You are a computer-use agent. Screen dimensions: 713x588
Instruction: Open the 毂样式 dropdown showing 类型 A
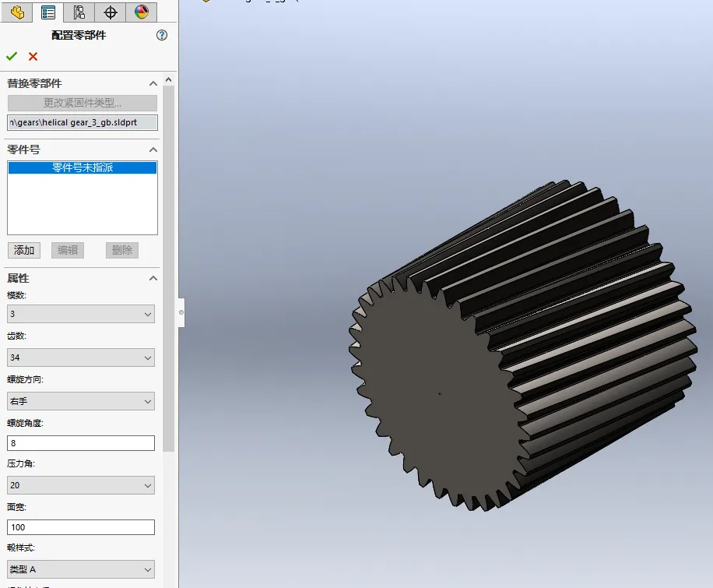tap(81, 569)
